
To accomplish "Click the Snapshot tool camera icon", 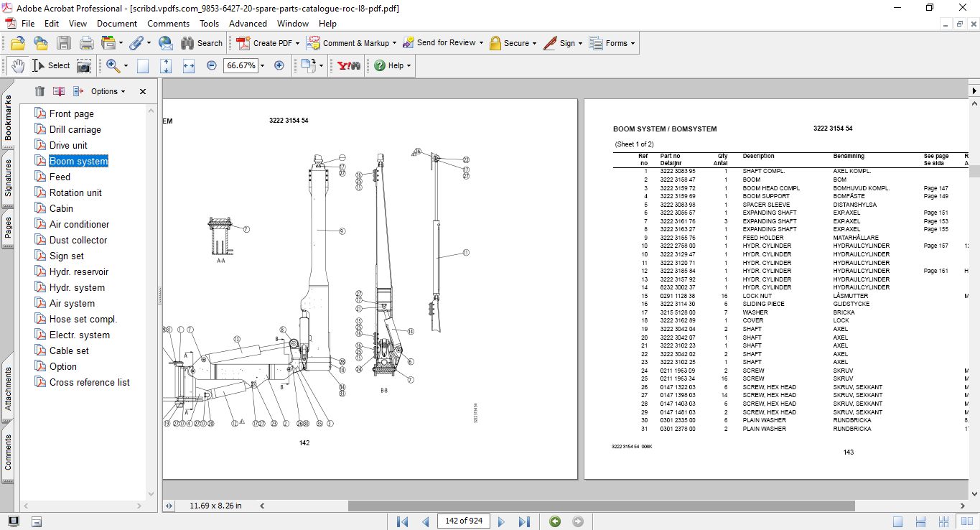I will (84, 65).
